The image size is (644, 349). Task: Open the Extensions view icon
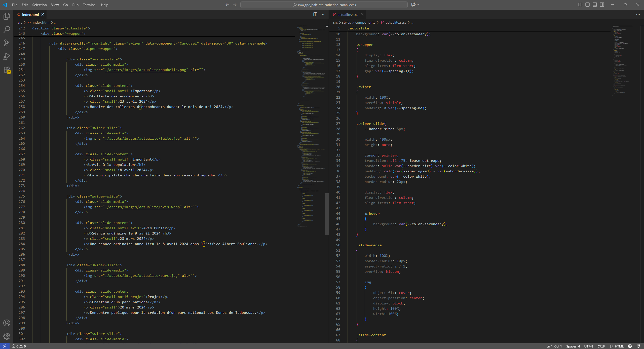coord(7,70)
